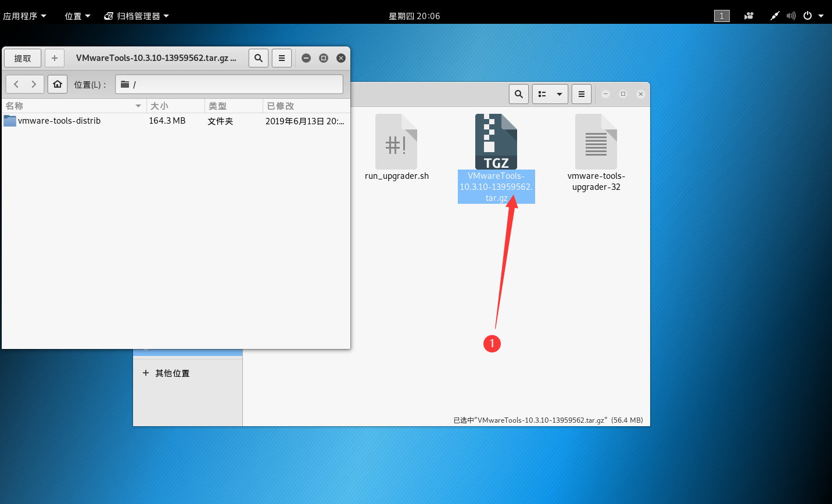Maximize the file manager window
The image size is (832, 504).
pos(623,94)
